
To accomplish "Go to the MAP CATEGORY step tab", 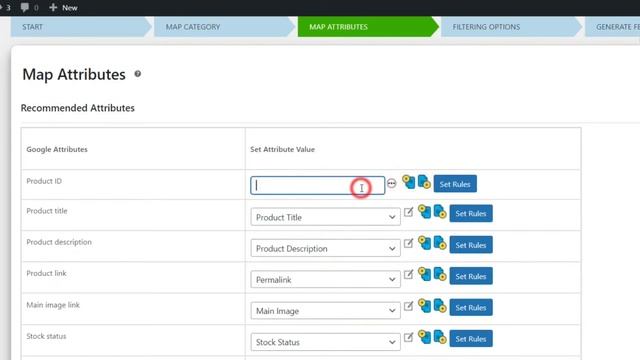I will pos(224,27).
